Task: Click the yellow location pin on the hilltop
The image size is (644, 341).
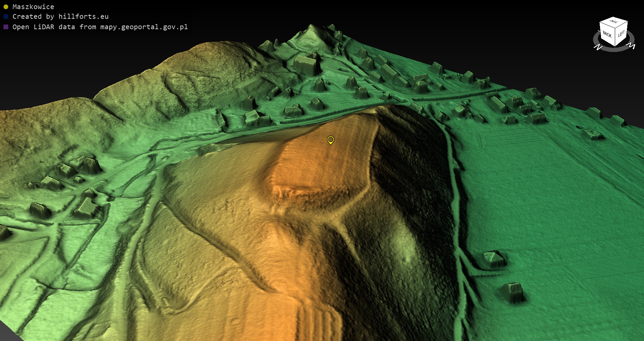Action: tap(330, 139)
